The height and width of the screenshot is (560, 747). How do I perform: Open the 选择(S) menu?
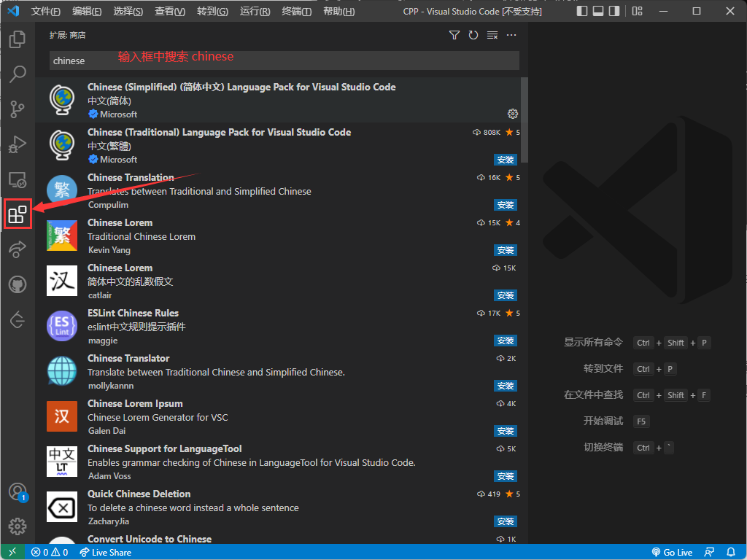pos(128,11)
